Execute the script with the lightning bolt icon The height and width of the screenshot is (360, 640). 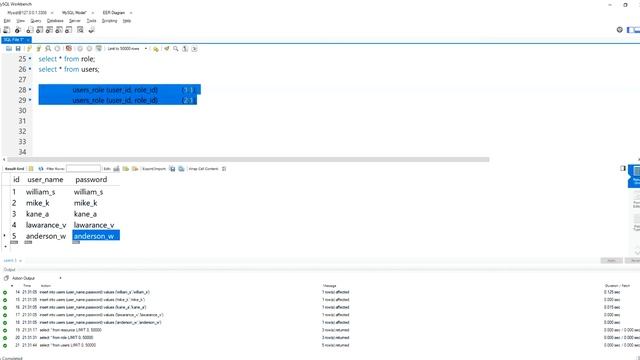[29, 49]
